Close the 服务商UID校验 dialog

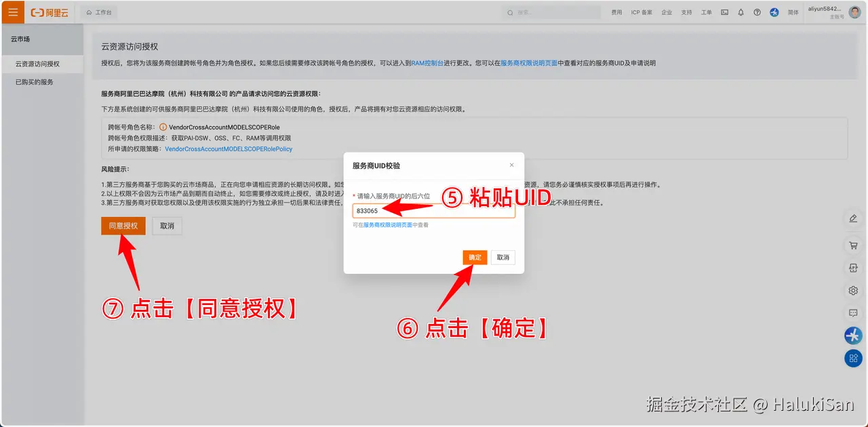[511, 165]
